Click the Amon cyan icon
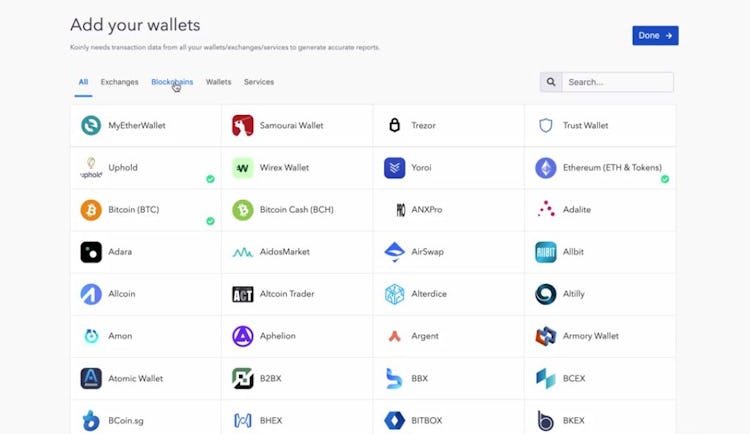750x434 pixels. (x=91, y=336)
